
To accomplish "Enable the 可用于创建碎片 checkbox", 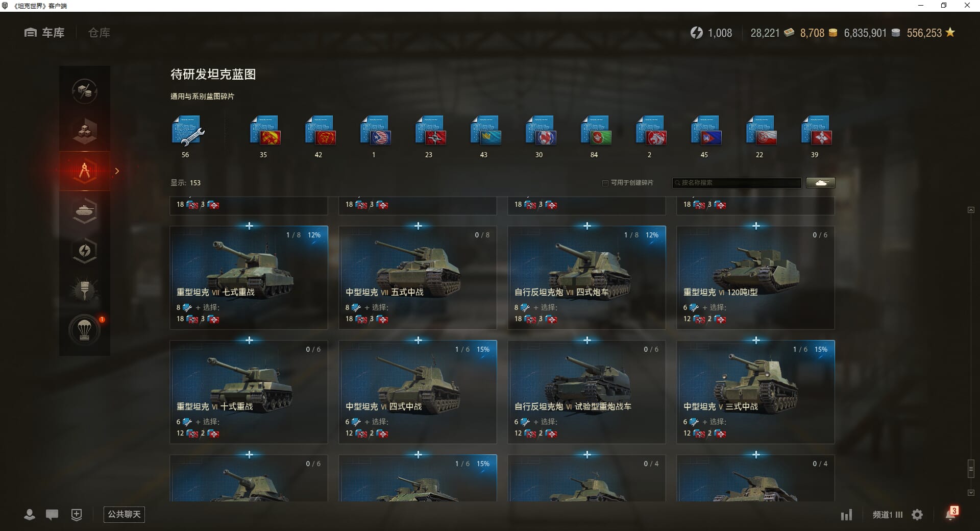I will tap(605, 183).
